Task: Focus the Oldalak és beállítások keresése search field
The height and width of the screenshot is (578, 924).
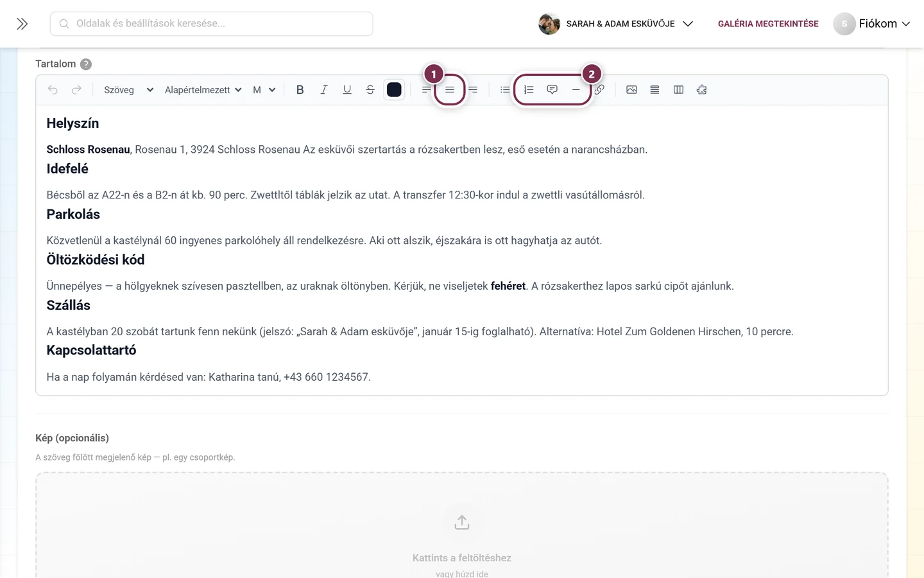Action: click(212, 24)
